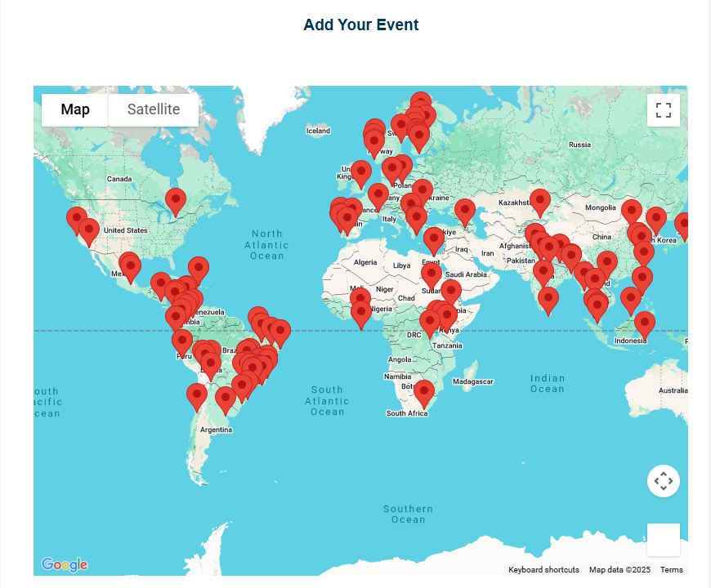Click the South Atlantic Ocean label
The width and height of the screenshot is (711, 588).
[327, 400]
